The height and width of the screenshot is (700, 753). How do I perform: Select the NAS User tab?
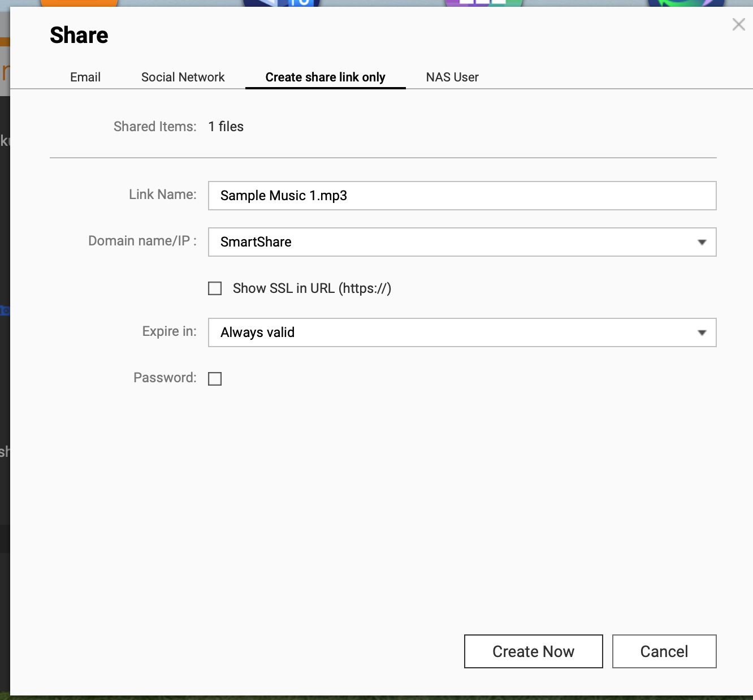click(x=452, y=77)
